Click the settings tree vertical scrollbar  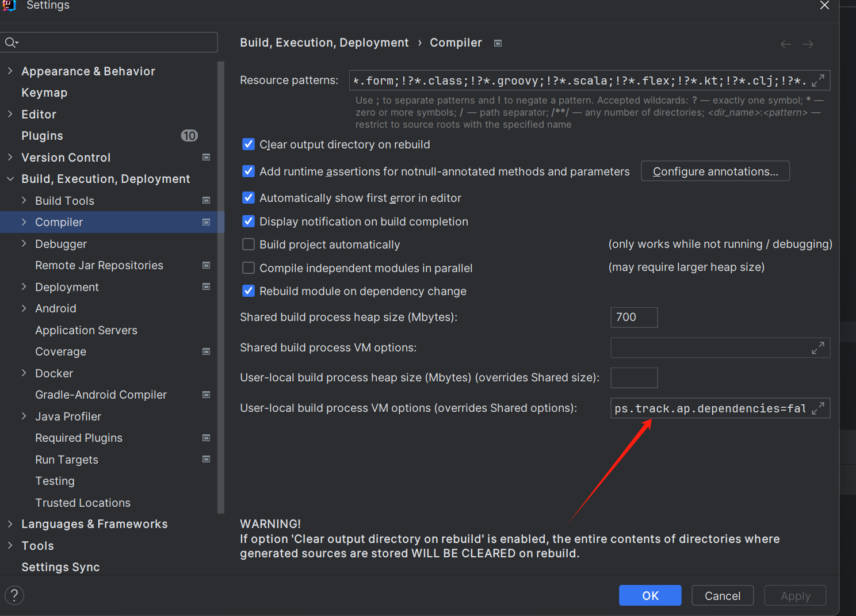pyautogui.click(x=221, y=288)
